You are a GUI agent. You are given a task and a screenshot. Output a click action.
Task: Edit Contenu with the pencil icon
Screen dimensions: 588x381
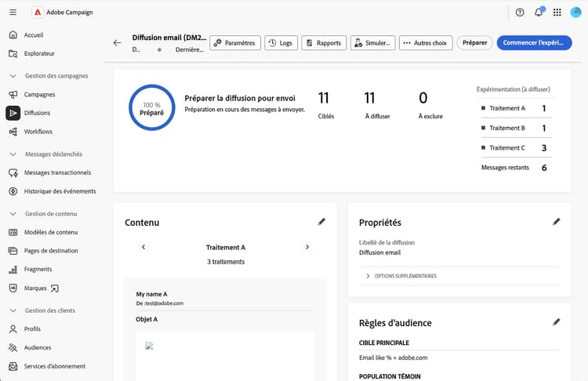[x=321, y=222]
